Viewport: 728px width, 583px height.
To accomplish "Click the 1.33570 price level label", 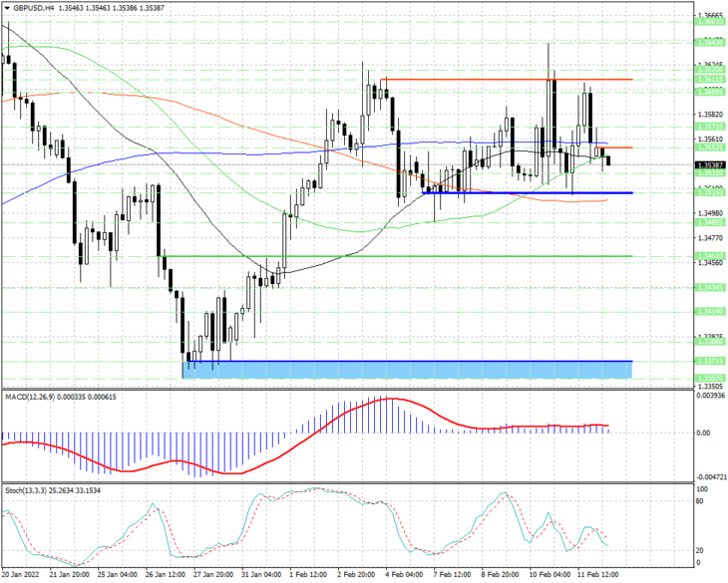I will coord(710,379).
